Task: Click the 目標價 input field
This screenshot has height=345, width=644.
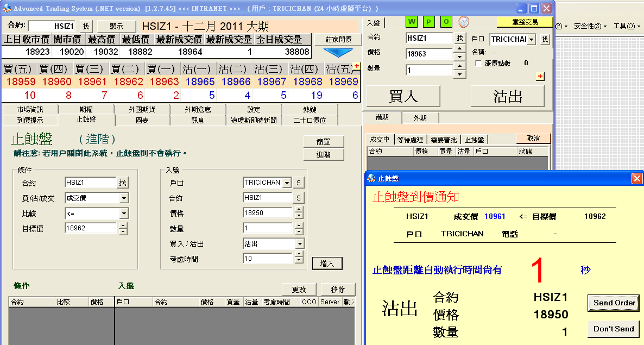Action: point(90,229)
